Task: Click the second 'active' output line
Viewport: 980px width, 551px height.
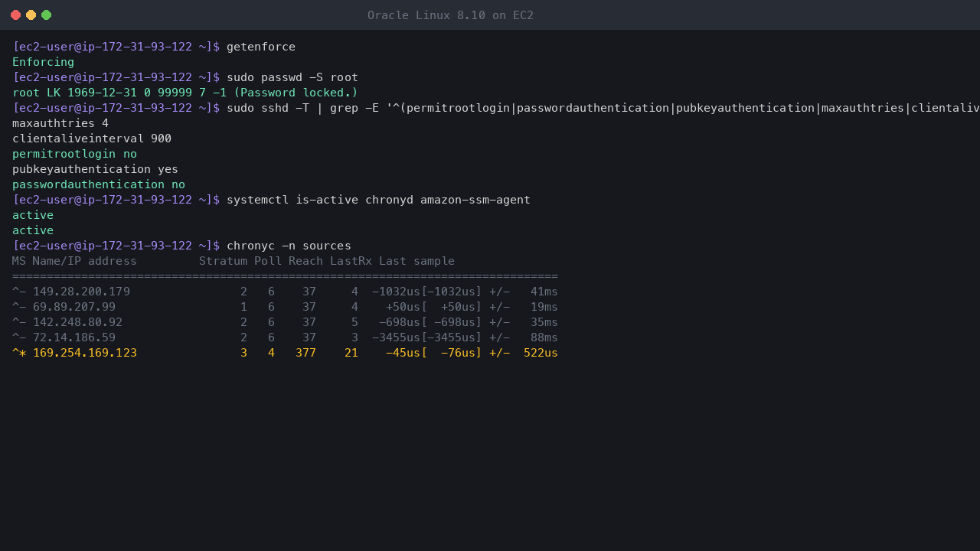Action: [x=33, y=230]
